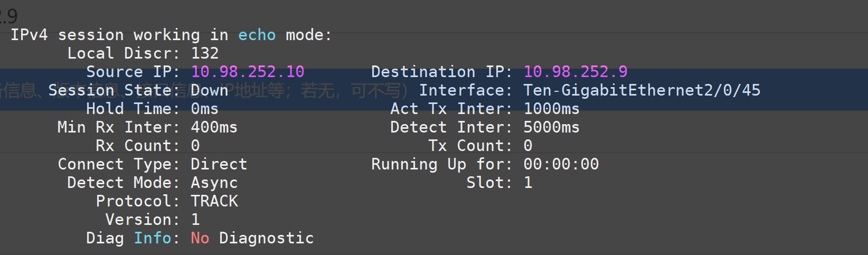868x255 pixels.
Task: Click the blue Info label
Action: point(153,238)
